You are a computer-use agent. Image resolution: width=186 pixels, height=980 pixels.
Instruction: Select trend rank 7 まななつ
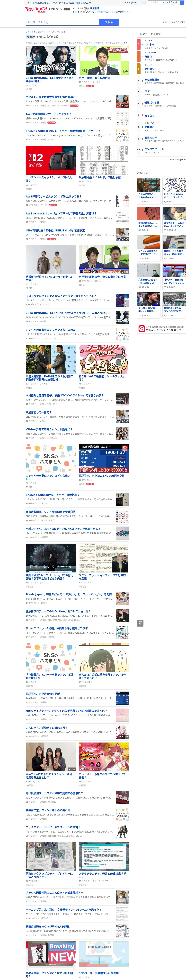pyautogui.click(x=149, y=115)
